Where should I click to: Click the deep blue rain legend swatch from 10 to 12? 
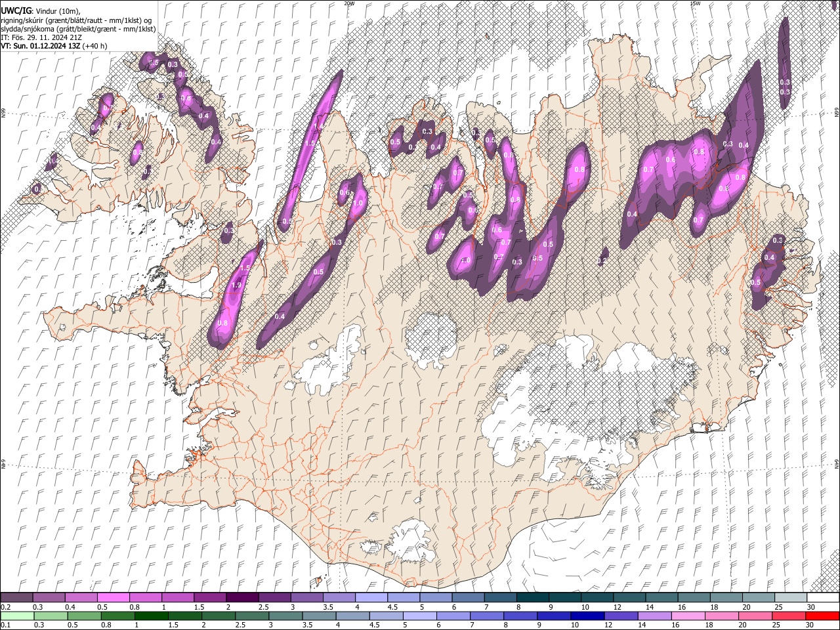click(587, 616)
